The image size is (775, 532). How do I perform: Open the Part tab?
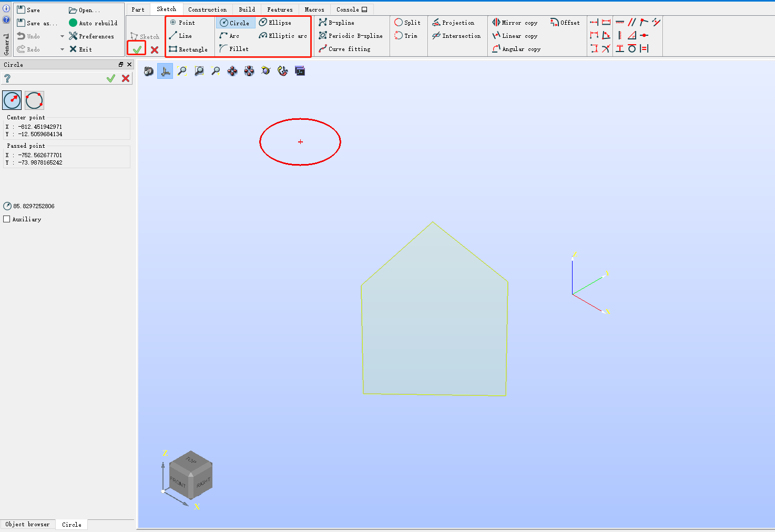coord(138,9)
